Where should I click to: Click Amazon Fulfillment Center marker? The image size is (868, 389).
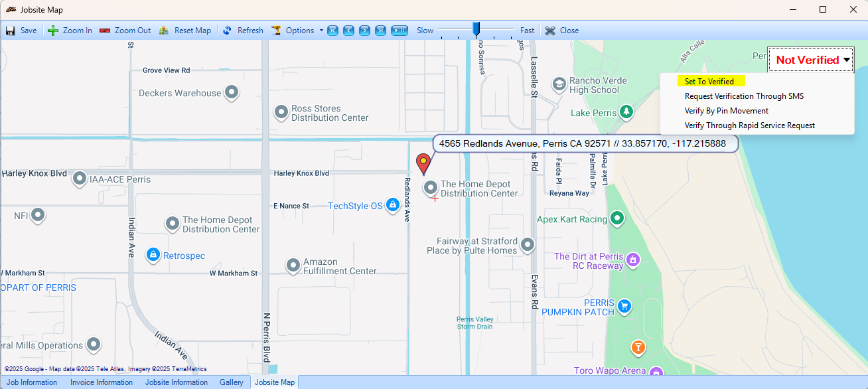tap(293, 266)
